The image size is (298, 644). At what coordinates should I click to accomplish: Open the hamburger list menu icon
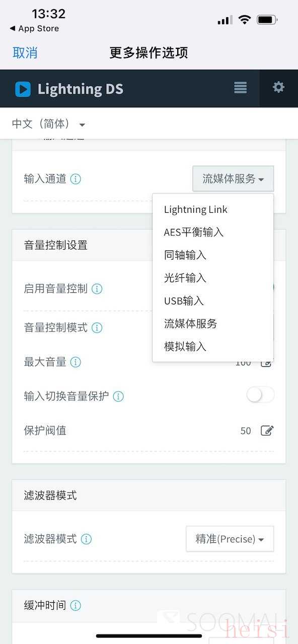coord(241,88)
